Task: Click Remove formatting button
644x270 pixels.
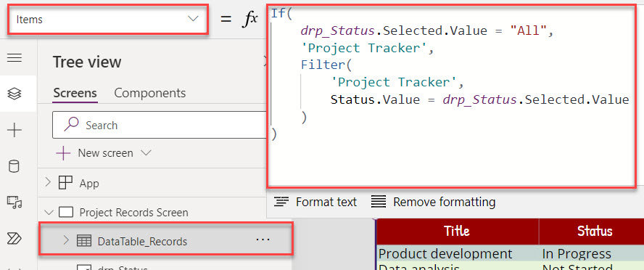Action: pos(433,202)
